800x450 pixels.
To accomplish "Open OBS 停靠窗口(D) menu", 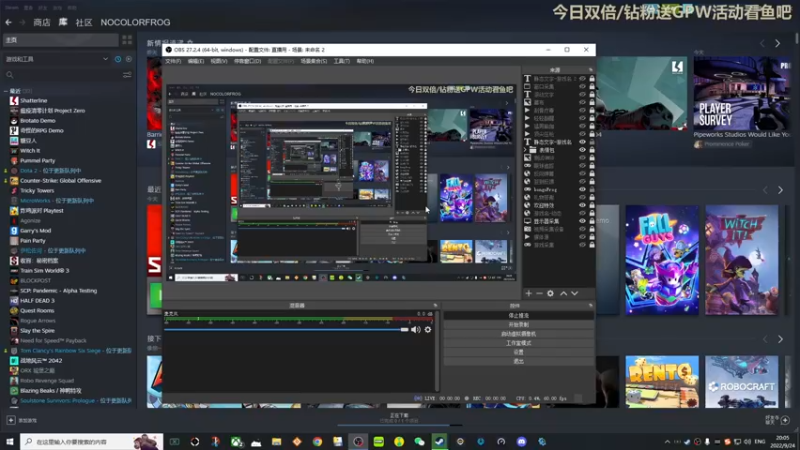I will [247, 61].
